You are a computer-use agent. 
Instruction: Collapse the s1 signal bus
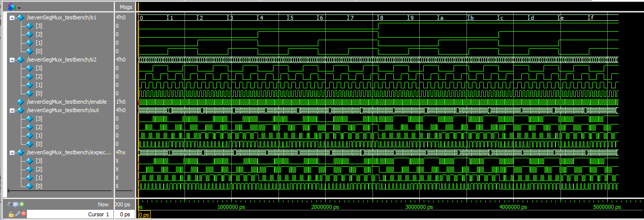pyautogui.click(x=12, y=18)
